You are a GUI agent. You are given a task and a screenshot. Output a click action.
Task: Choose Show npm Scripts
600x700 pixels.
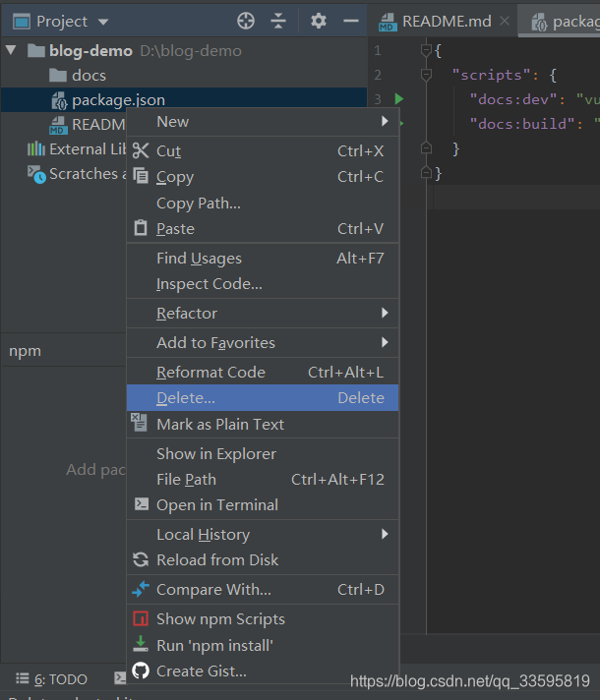pyautogui.click(x=263, y=619)
